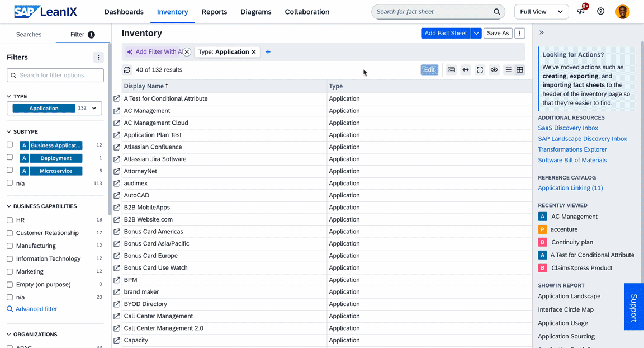Viewport: 644px width, 348px height.
Task: Open the notifications megaphone icon
Action: 581,12
